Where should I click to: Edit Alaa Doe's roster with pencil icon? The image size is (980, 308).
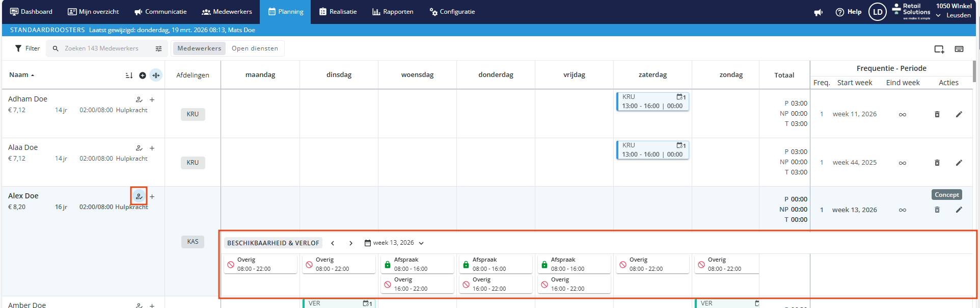tap(959, 163)
